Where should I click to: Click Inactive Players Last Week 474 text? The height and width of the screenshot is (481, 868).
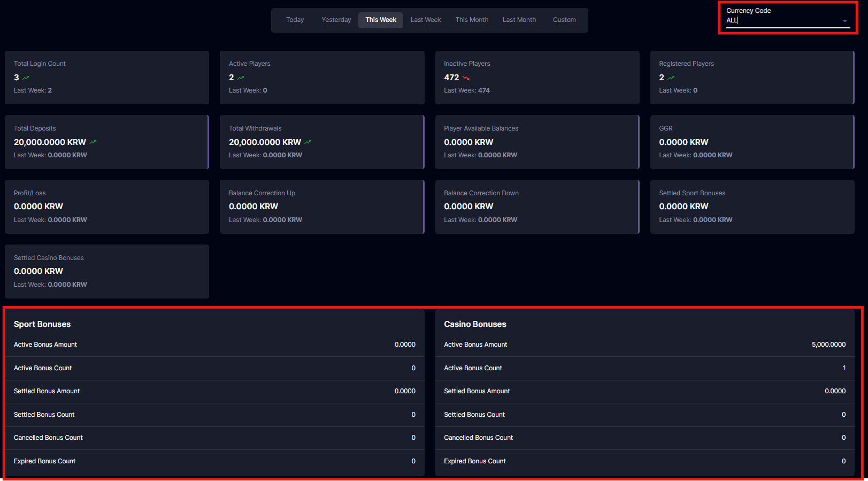(x=467, y=90)
